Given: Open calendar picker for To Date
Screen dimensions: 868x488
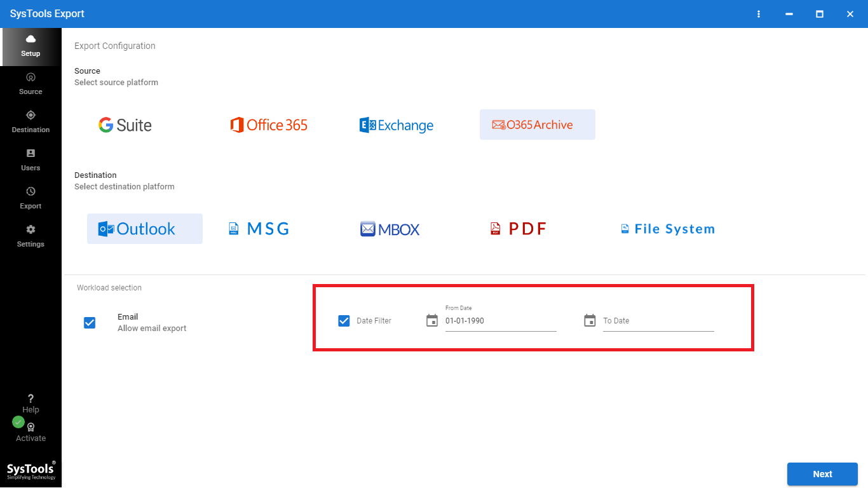Looking at the screenshot, I should coord(590,321).
